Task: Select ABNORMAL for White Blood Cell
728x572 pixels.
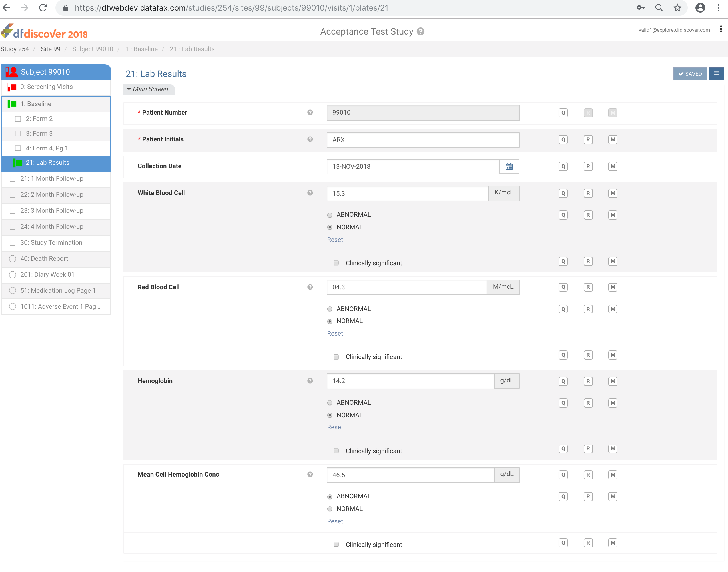Action: click(x=330, y=215)
